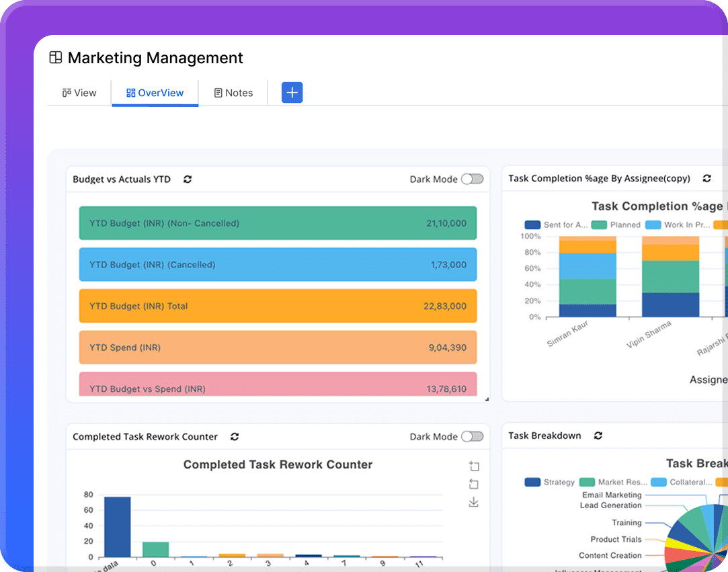Click the 'no data' bar in Rework chart
Viewport: 728px width, 572px height.
[118, 526]
